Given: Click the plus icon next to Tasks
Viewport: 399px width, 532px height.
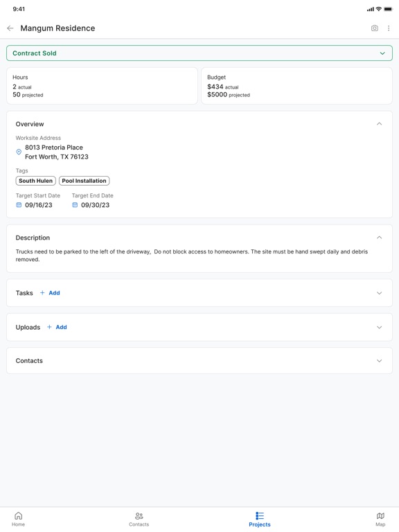Looking at the screenshot, I should click(x=42, y=293).
